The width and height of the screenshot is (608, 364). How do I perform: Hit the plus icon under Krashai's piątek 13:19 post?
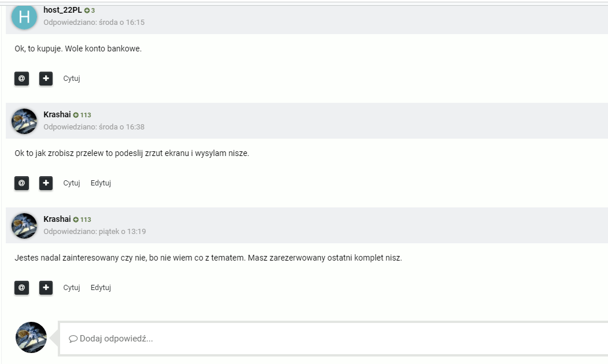(46, 287)
